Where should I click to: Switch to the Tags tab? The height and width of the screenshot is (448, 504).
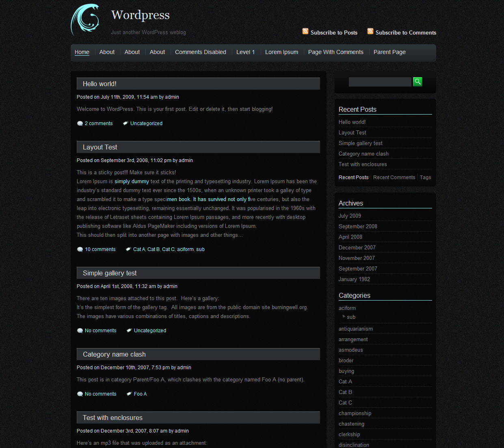pyautogui.click(x=425, y=177)
